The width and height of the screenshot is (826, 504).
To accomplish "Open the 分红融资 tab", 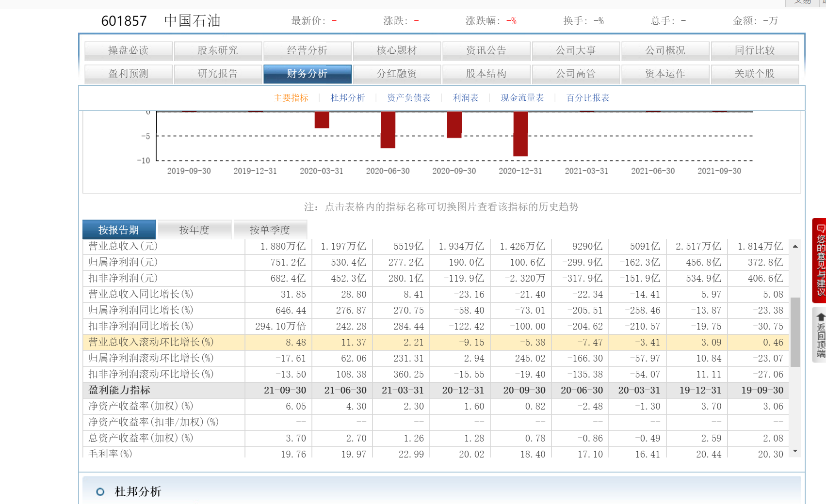I will click(x=397, y=74).
